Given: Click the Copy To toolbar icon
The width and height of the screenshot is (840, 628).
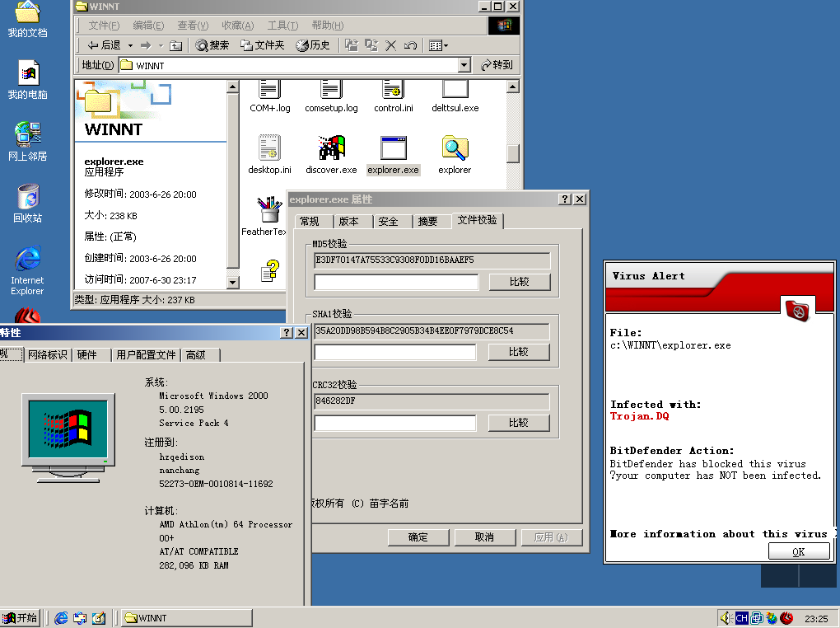Looking at the screenshot, I should (x=371, y=45).
